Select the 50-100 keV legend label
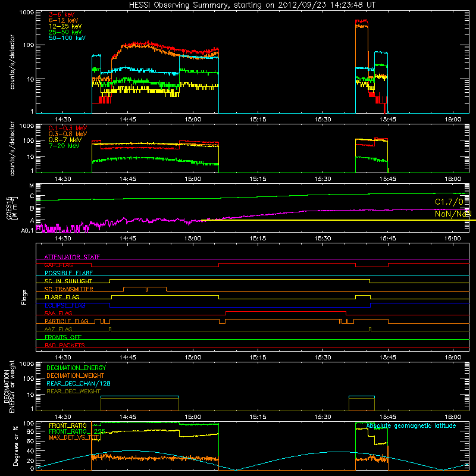Screen dimensions: 476x476 click(x=67, y=38)
